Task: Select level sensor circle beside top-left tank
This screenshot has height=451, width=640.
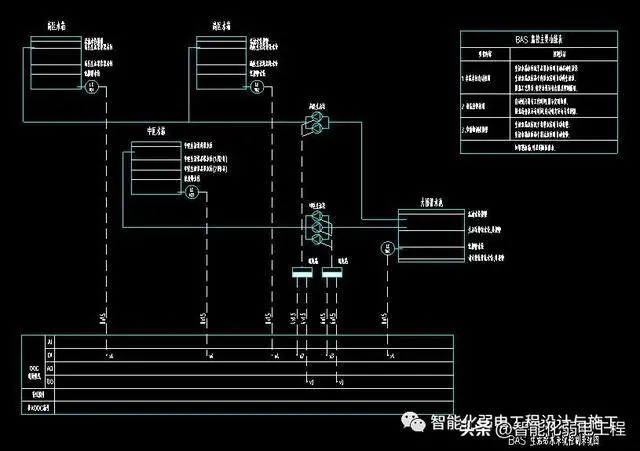Action: [92, 87]
